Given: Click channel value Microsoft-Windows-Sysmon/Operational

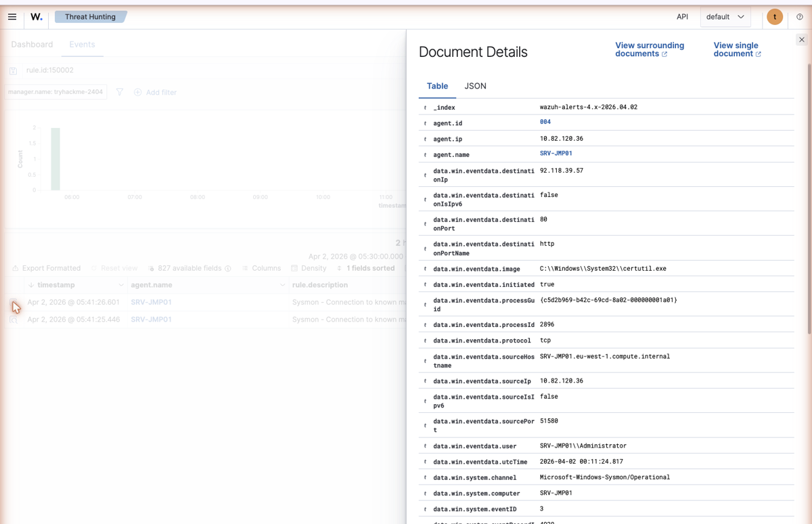Looking at the screenshot, I should pyautogui.click(x=605, y=477).
